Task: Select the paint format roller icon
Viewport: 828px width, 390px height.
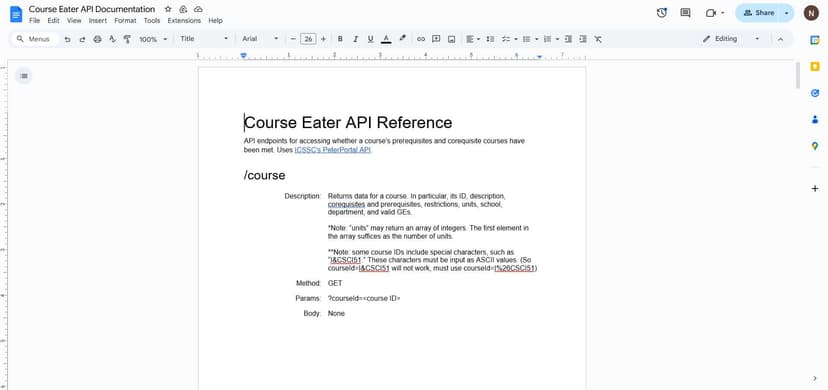Action: click(127, 39)
